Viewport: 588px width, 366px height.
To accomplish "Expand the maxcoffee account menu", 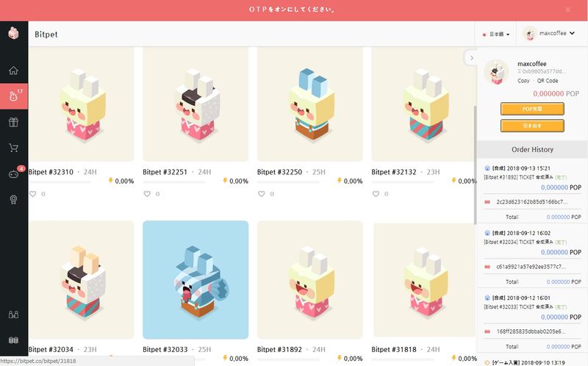I will pyautogui.click(x=549, y=33).
